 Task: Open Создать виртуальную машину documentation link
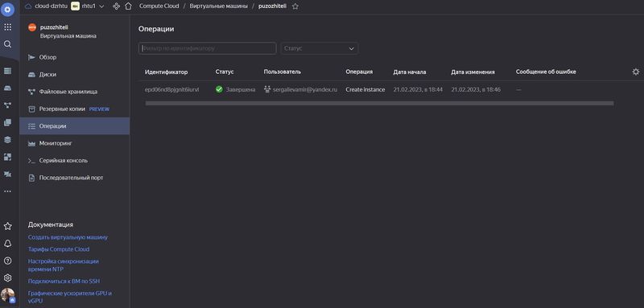pyautogui.click(x=68, y=237)
